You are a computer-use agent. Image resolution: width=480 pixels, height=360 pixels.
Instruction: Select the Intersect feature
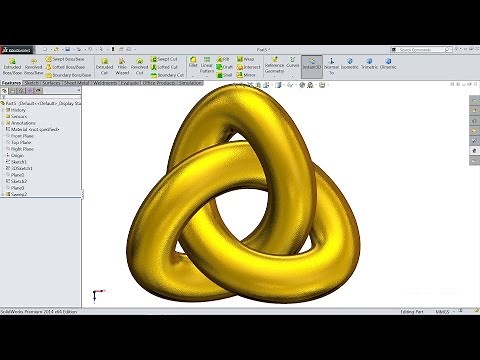point(248,67)
